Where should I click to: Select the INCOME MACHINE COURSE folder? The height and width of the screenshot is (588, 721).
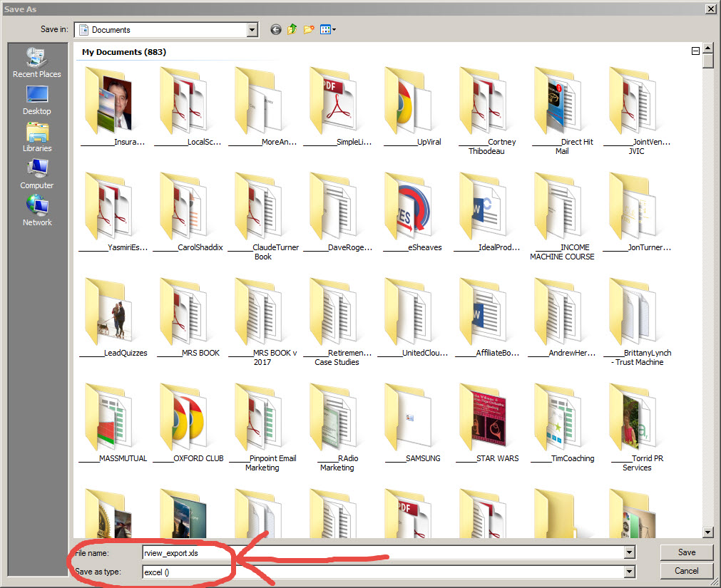562,217
